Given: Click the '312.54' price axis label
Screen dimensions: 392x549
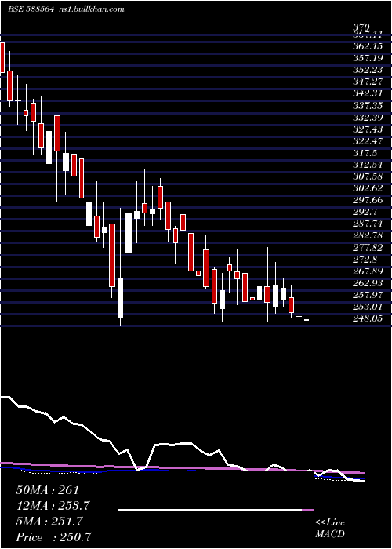Looking at the screenshot, I should (368, 165).
